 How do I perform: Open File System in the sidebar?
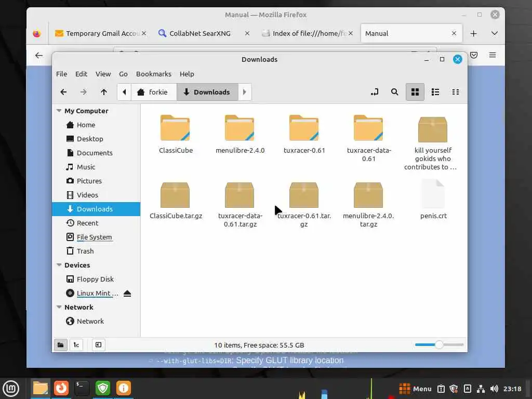(x=96, y=237)
